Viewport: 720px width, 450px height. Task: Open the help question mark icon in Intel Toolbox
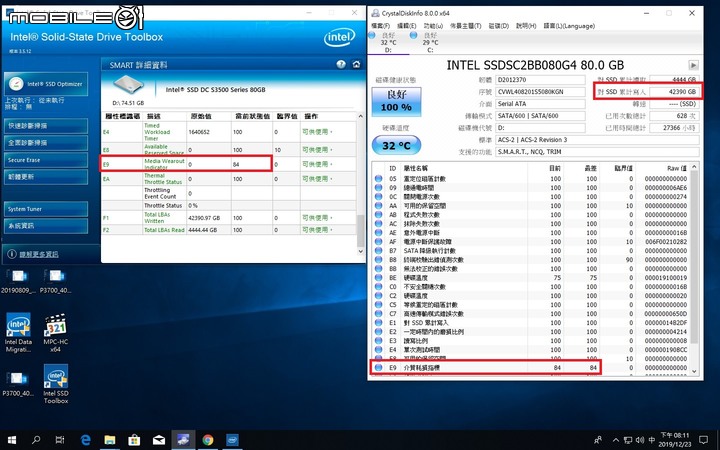(x=341, y=65)
